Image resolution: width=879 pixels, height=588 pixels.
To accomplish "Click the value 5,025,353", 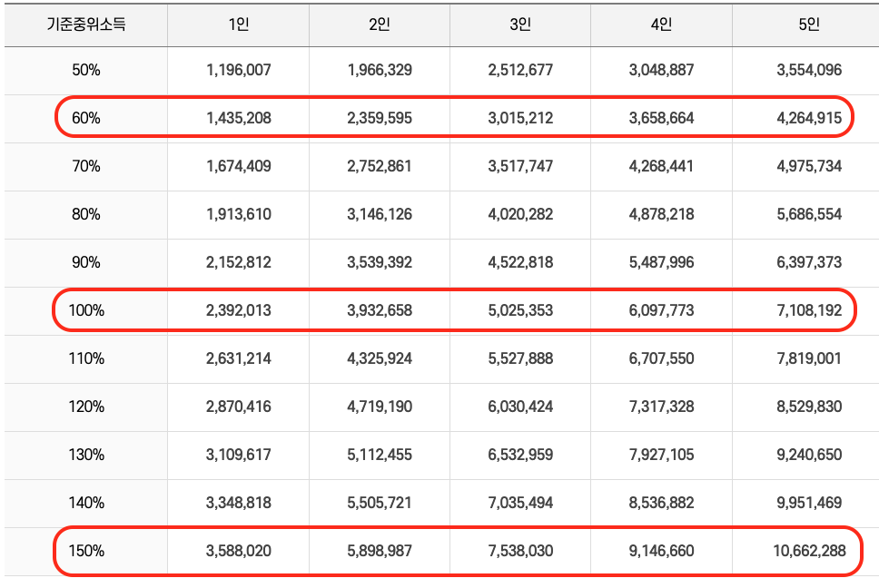I will pos(520,310).
